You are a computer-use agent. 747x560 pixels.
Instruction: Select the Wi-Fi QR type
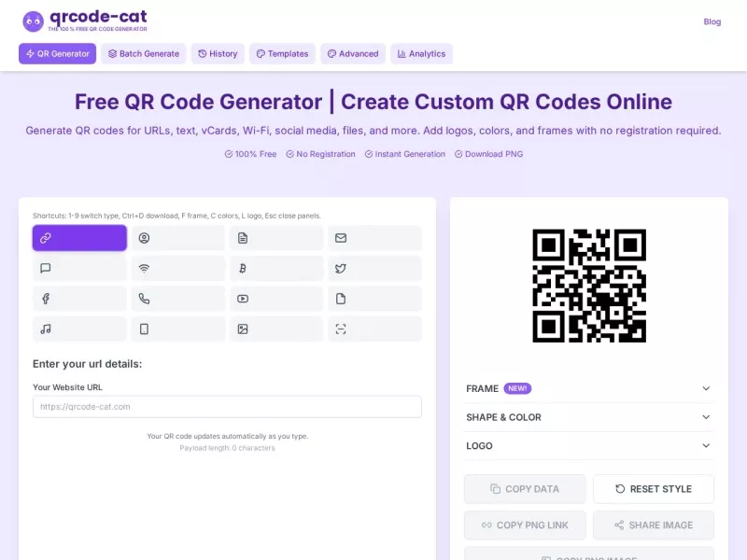(x=178, y=268)
